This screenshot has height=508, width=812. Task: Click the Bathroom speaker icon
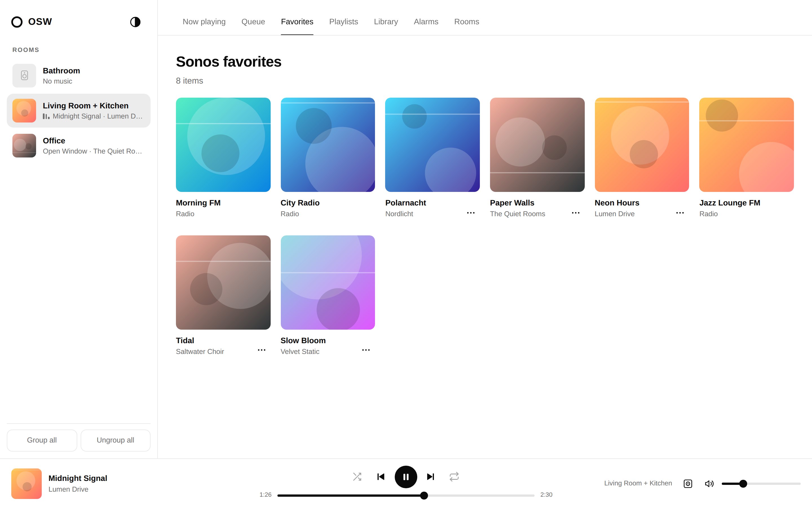(24, 76)
